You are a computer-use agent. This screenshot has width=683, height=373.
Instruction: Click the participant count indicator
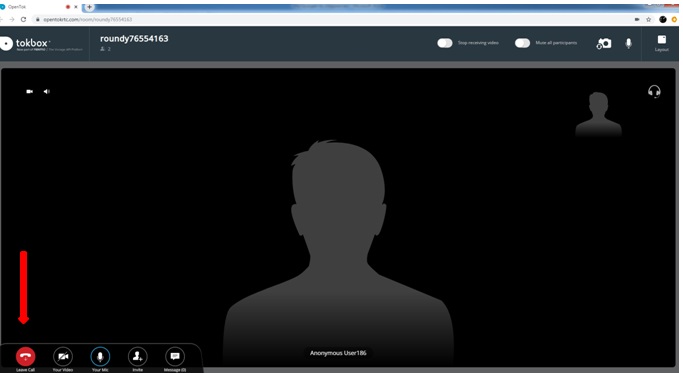coord(105,49)
